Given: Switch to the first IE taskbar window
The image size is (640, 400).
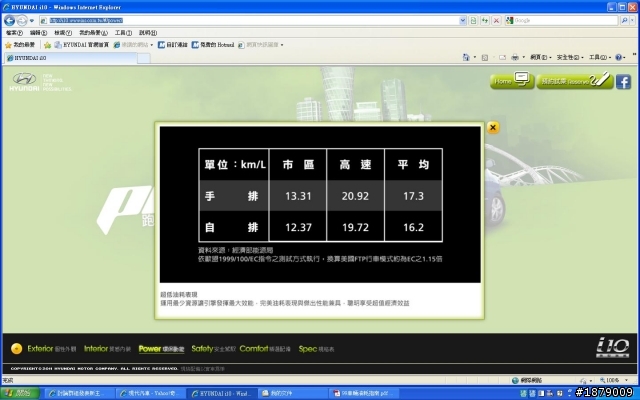Looking at the screenshot, I should pyautogui.click(x=79, y=393).
